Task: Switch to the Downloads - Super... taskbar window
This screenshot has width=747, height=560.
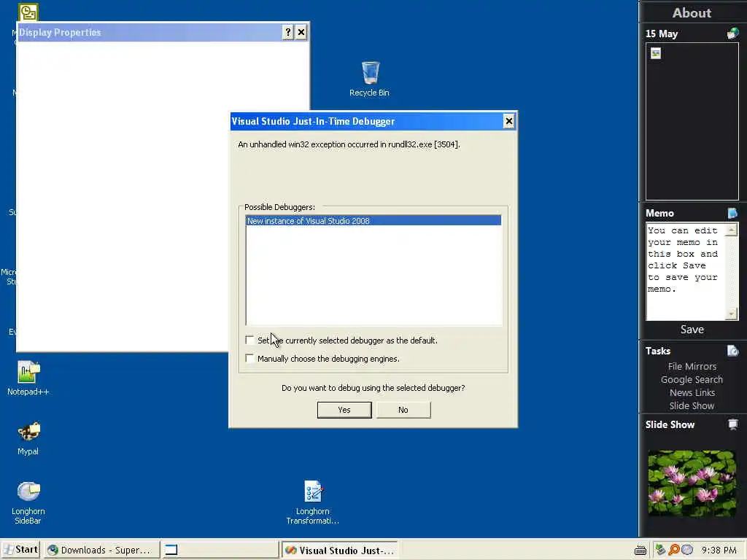Action: (101, 550)
